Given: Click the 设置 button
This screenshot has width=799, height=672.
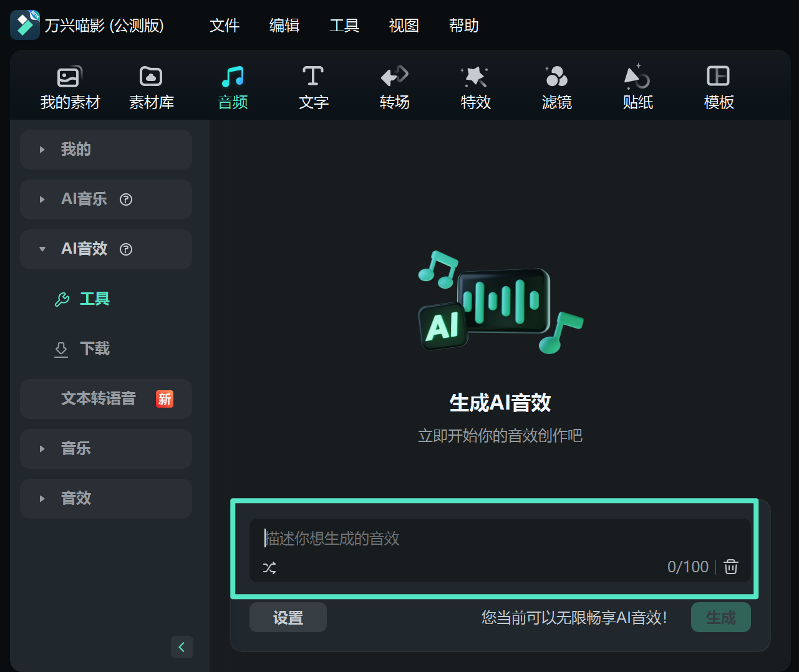Looking at the screenshot, I should 288,617.
